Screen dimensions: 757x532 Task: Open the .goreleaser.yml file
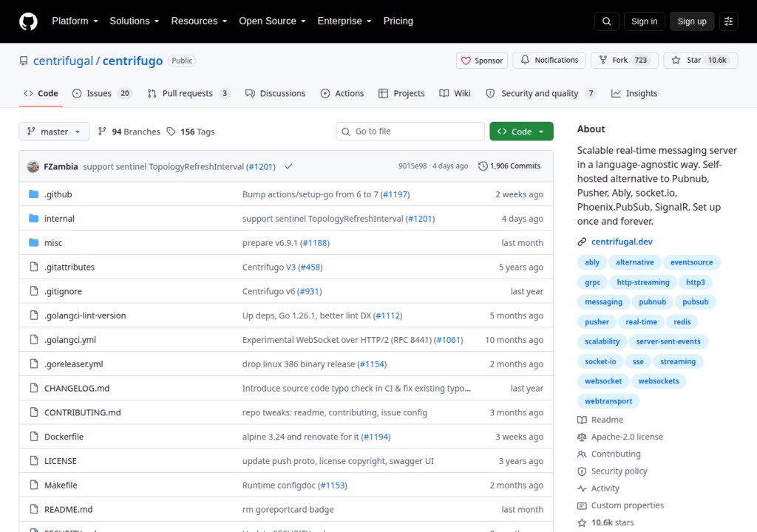73,364
